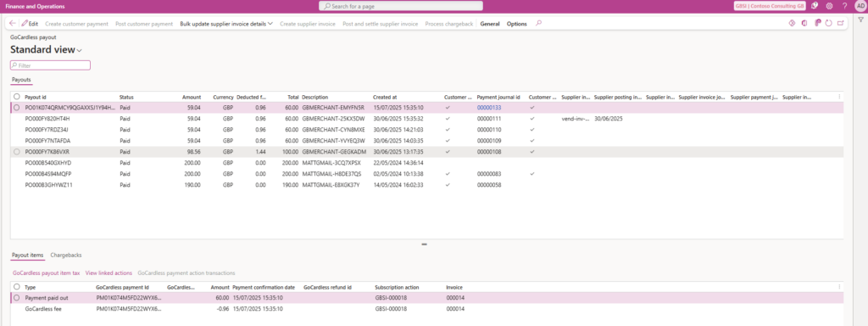Click Post and settle supplier invoice
Viewport: 868px width, 326px height.
click(x=381, y=24)
